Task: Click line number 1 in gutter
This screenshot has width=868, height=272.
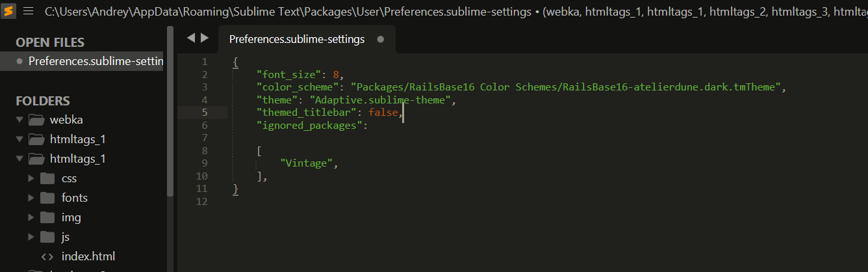Action: (205, 62)
